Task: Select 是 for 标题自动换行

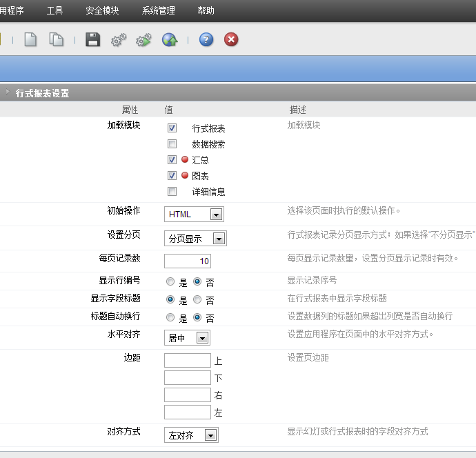Action: point(170,317)
